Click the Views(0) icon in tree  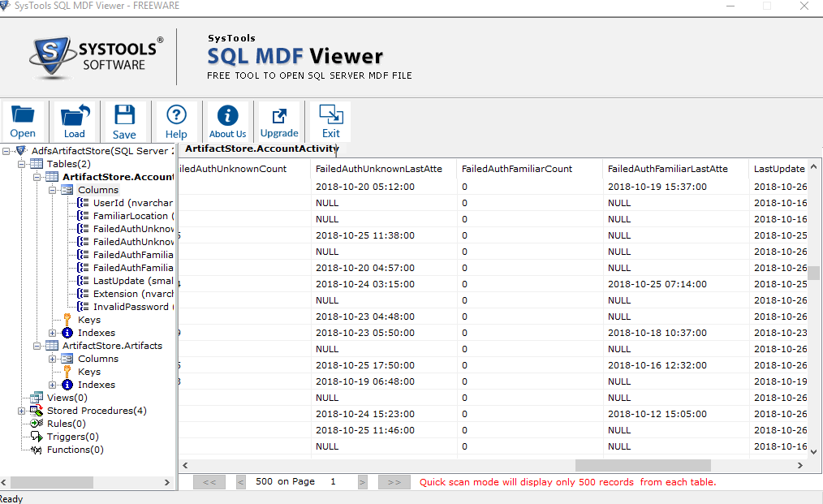pos(37,398)
